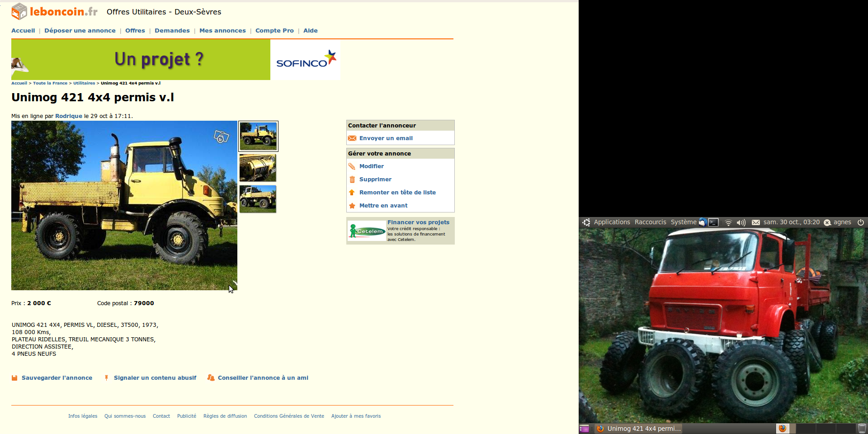This screenshot has height=434, width=868.
Task: Open the Déposer une annonce tab
Action: click(x=80, y=31)
